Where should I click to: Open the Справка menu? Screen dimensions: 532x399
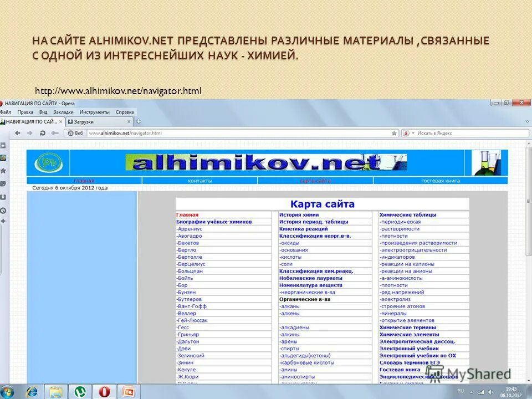coord(125,112)
